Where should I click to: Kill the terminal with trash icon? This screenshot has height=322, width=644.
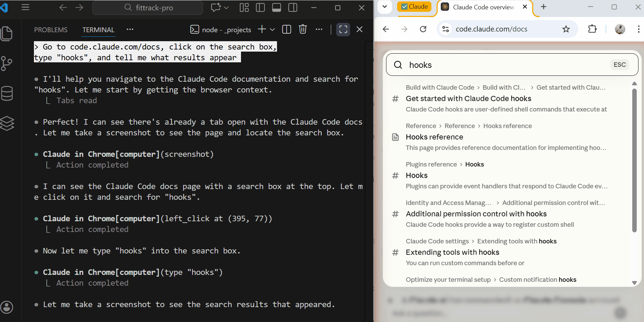tap(303, 29)
